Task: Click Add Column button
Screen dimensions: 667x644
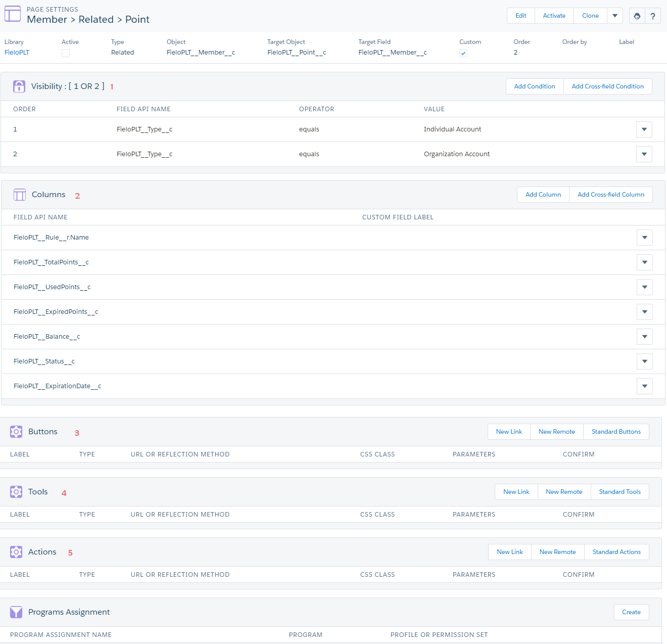Action: coord(543,195)
